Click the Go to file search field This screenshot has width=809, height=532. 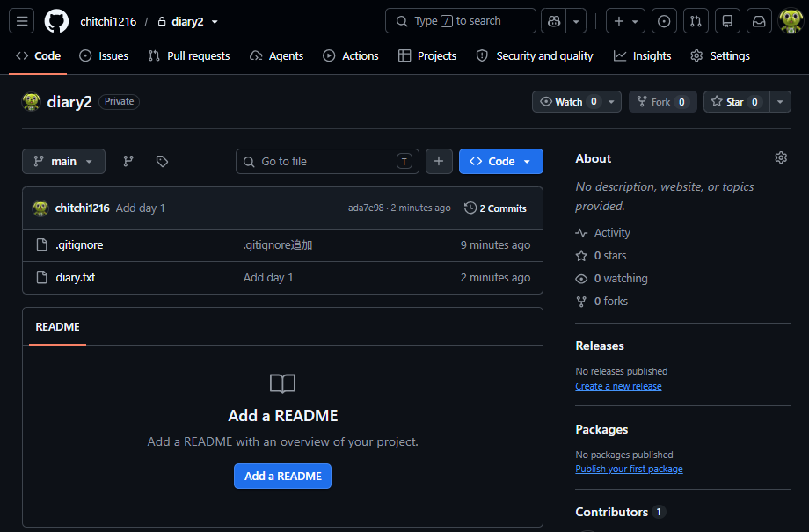pyautogui.click(x=327, y=162)
